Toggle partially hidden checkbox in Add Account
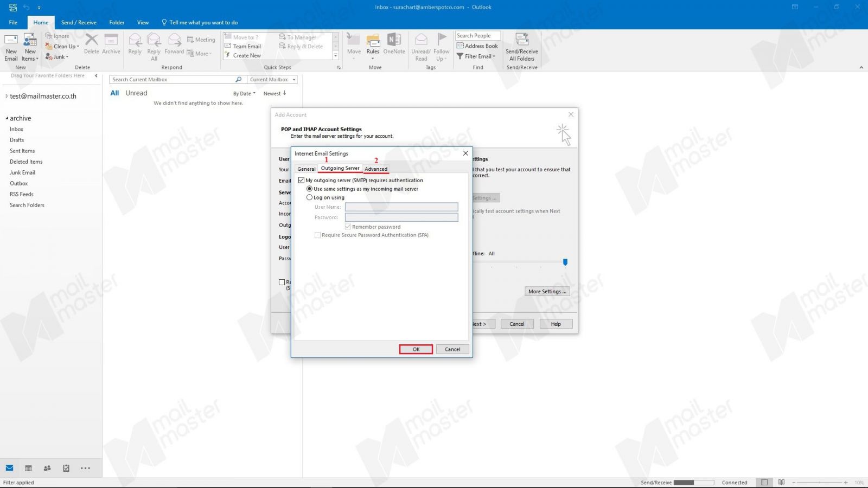The image size is (868, 488). [282, 282]
